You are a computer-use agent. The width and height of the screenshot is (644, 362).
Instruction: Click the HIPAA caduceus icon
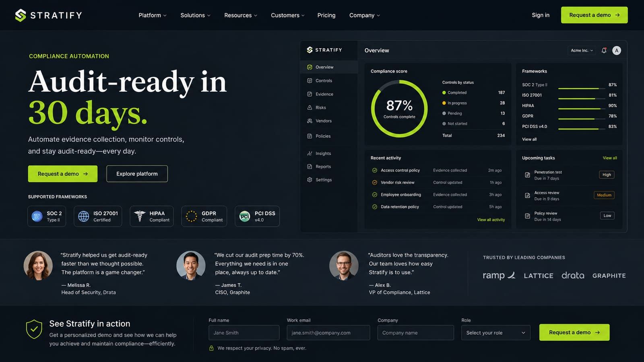[x=140, y=216]
